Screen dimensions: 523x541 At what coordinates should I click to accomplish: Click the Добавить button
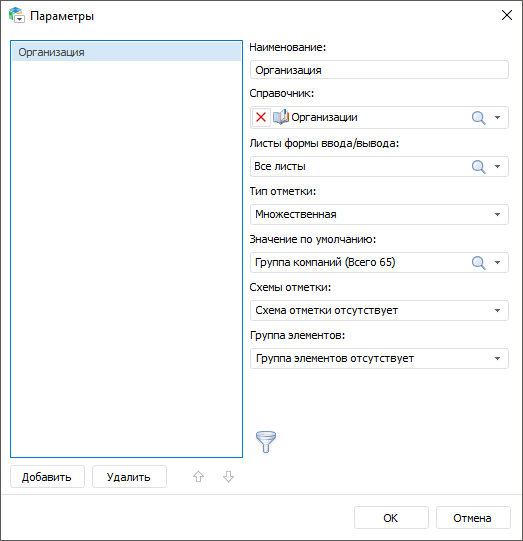pyautogui.click(x=47, y=477)
